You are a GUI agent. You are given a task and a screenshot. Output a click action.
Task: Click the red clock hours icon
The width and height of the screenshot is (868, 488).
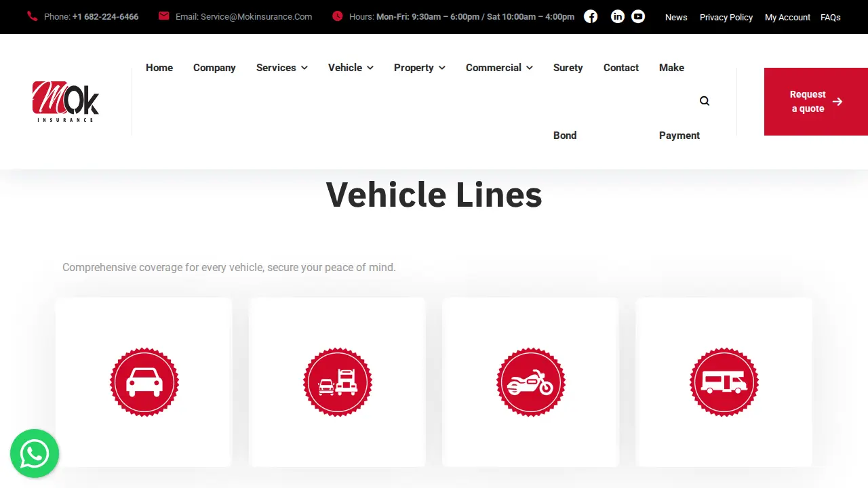click(337, 16)
